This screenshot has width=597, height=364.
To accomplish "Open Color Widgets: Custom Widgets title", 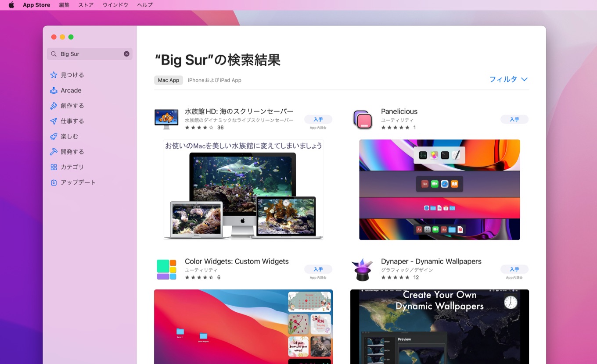I will 237,261.
